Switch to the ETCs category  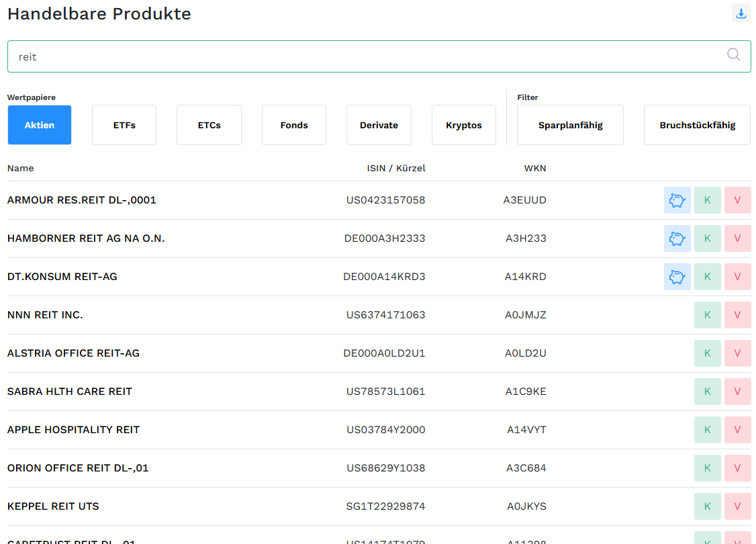coord(209,125)
